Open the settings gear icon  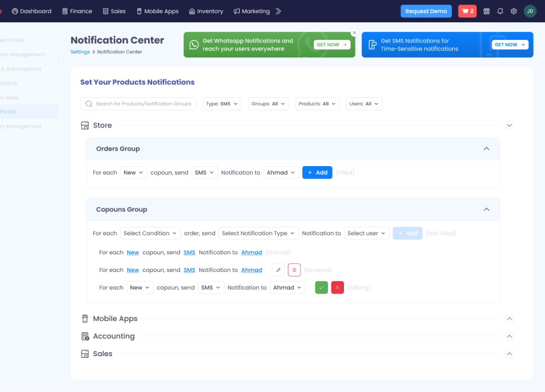[514, 11]
